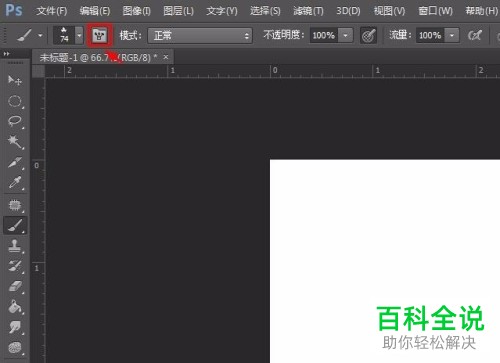Select the Move tool
Screen dimensions: 500x363
15,80
